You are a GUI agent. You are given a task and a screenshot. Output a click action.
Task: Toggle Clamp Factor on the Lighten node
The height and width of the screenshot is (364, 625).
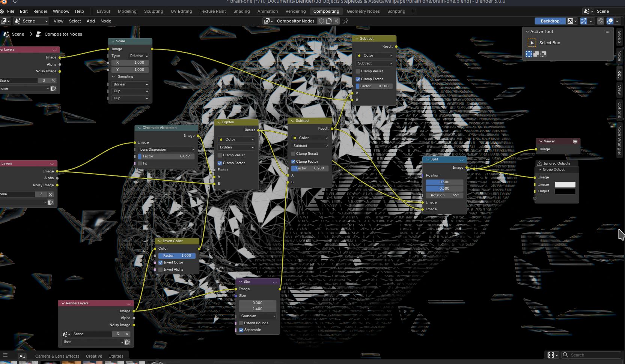[x=220, y=163]
